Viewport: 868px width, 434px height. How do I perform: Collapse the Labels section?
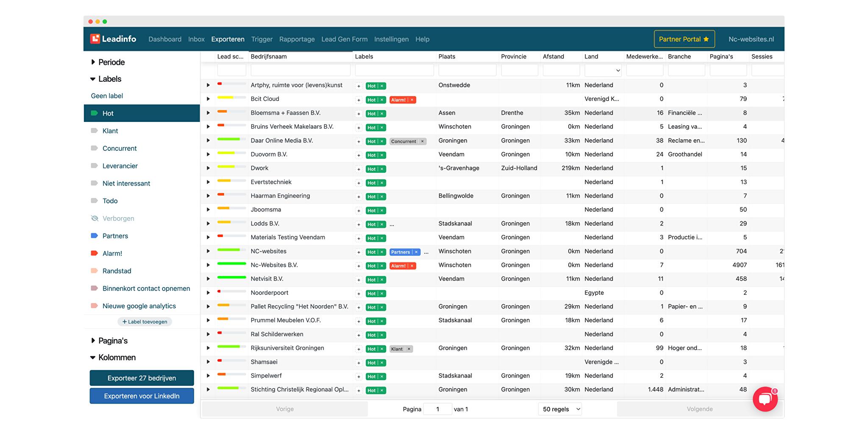106,79
